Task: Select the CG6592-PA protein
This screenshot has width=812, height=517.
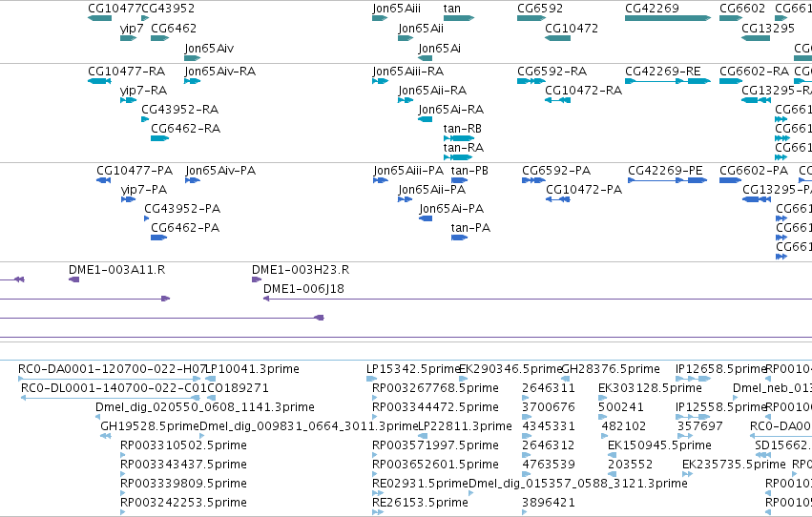Action: pyautogui.click(x=534, y=180)
